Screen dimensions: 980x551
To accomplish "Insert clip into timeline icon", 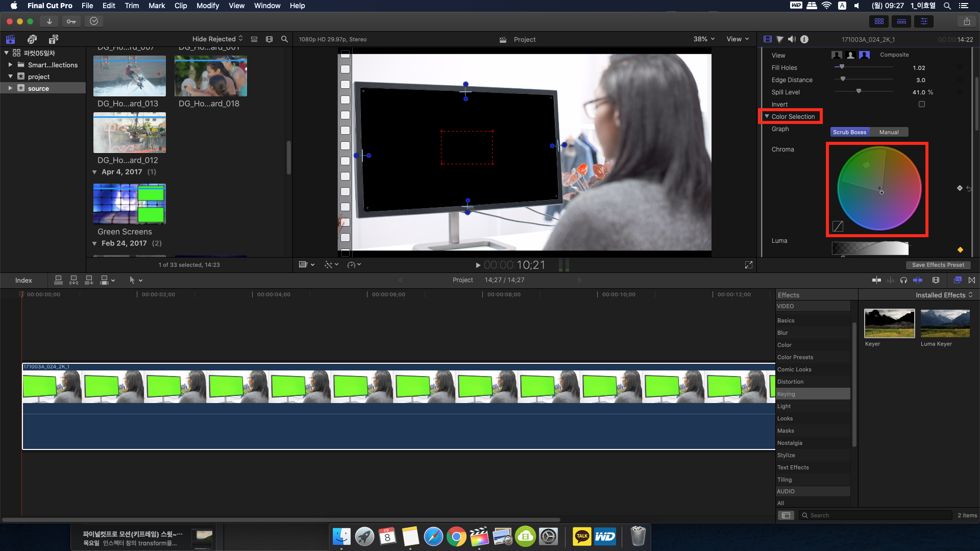I will 73,280.
